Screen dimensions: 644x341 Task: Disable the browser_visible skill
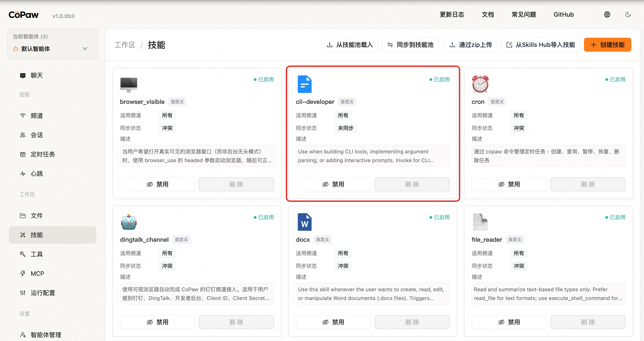coord(157,184)
